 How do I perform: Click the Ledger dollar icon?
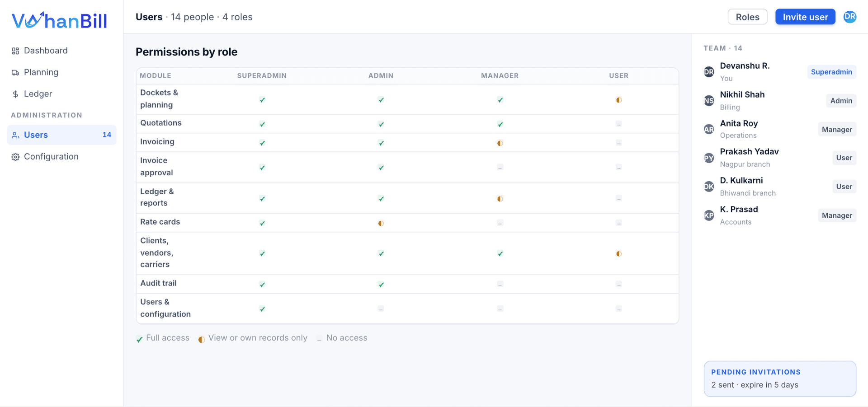15,94
